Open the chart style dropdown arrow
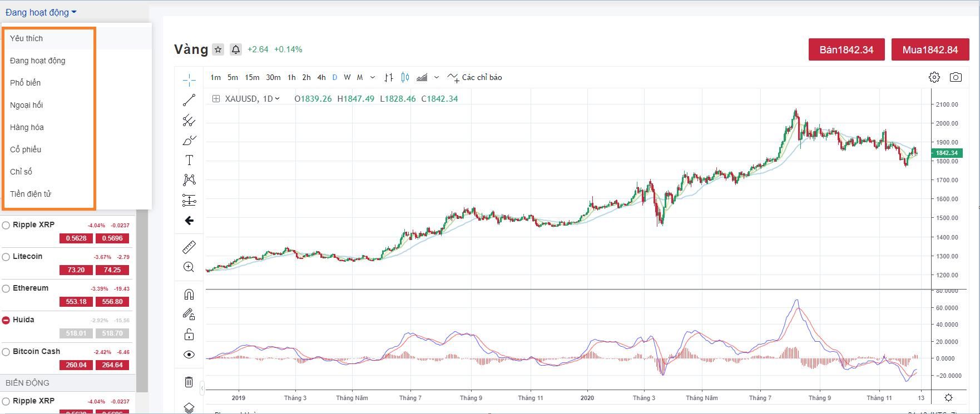Viewport: 980px width, 414px height. [437, 77]
